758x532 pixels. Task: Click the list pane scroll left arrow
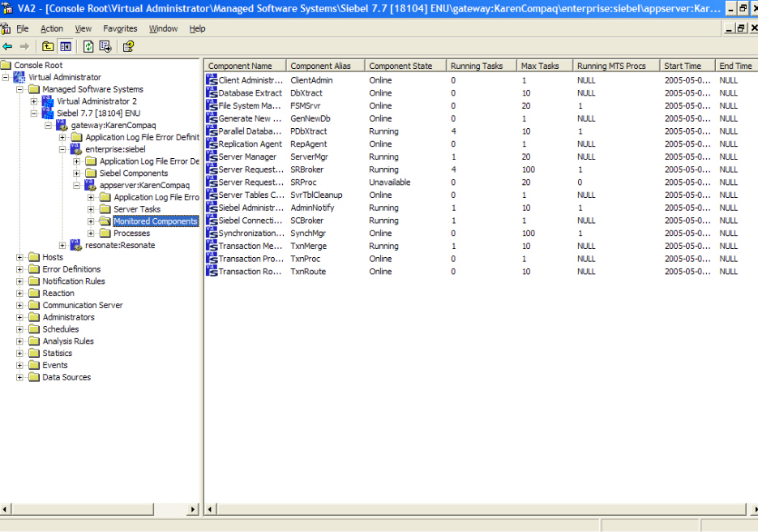coord(210,509)
